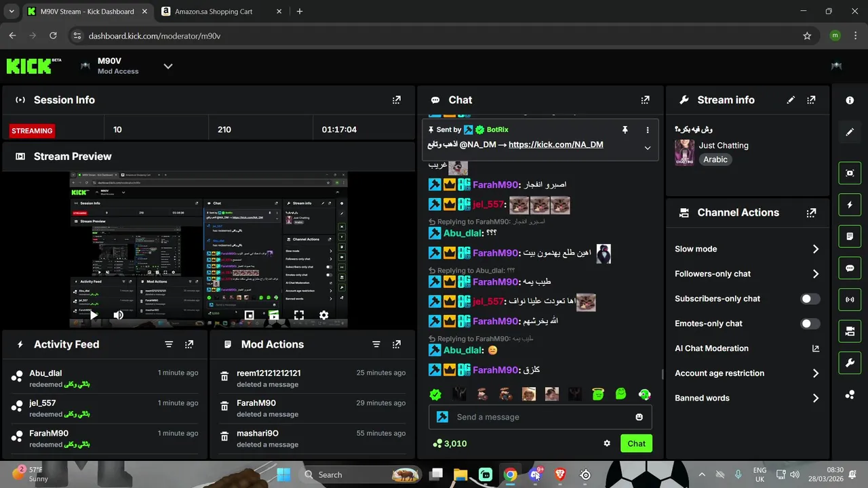Open stream preview player settings gear
The height and width of the screenshot is (488, 868).
pyautogui.click(x=324, y=315)
